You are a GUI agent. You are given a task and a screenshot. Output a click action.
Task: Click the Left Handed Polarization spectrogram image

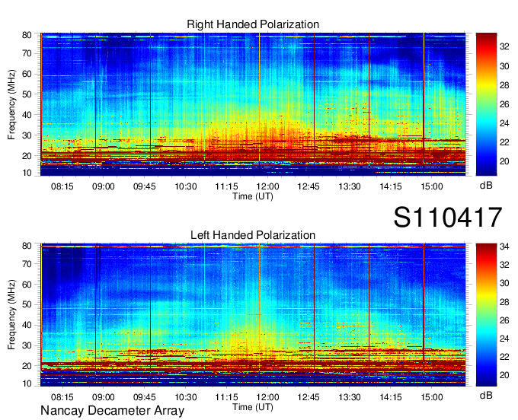point(253,315)
